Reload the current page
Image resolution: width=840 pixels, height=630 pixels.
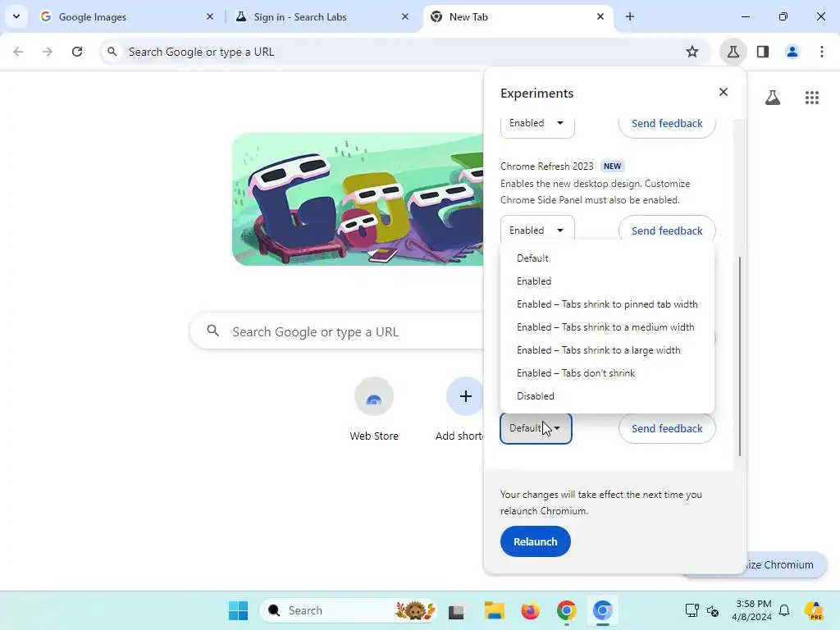(77, 52)
